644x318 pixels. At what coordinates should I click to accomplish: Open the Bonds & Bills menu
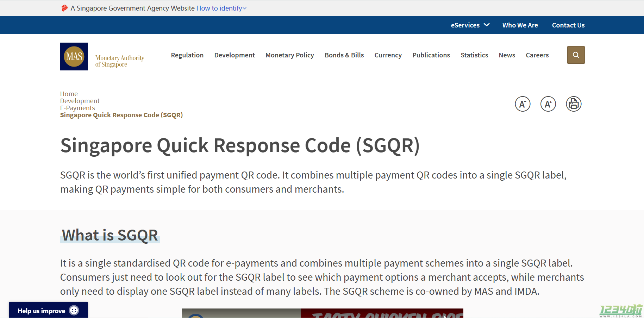pos(344,55)
